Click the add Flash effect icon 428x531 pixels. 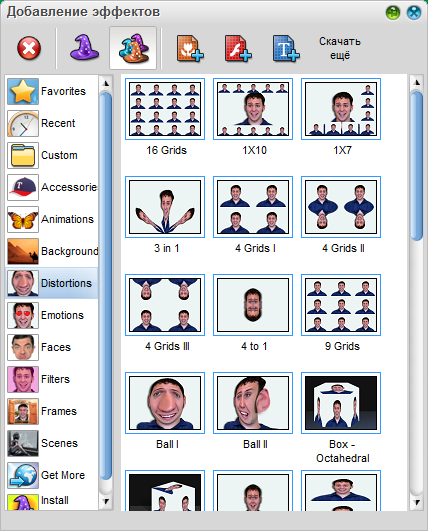238,48
